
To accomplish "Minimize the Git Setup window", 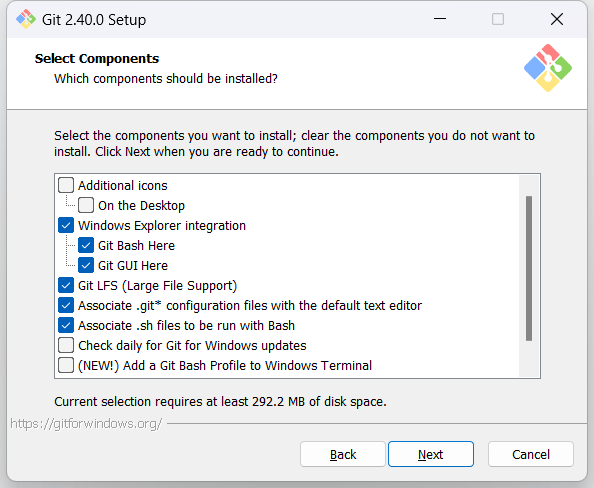I will pos(440,19).
